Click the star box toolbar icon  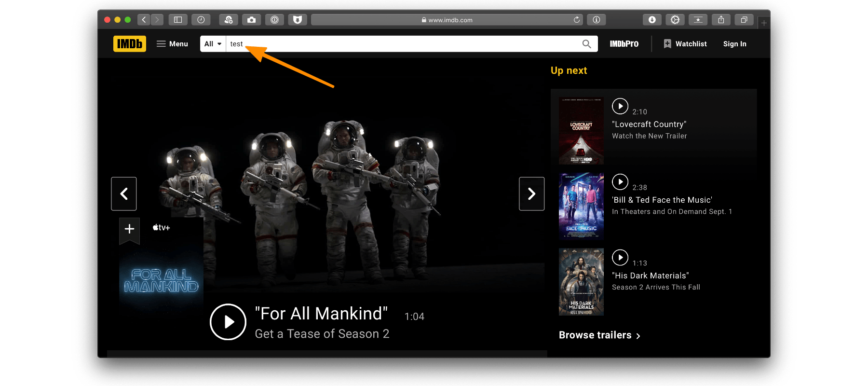[x=698, y=20]
